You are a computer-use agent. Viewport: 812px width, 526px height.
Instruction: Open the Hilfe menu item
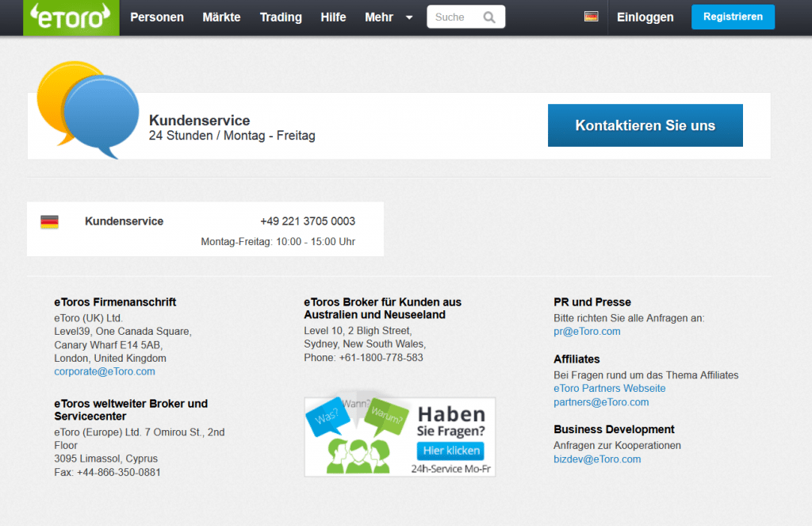[333, 17]
